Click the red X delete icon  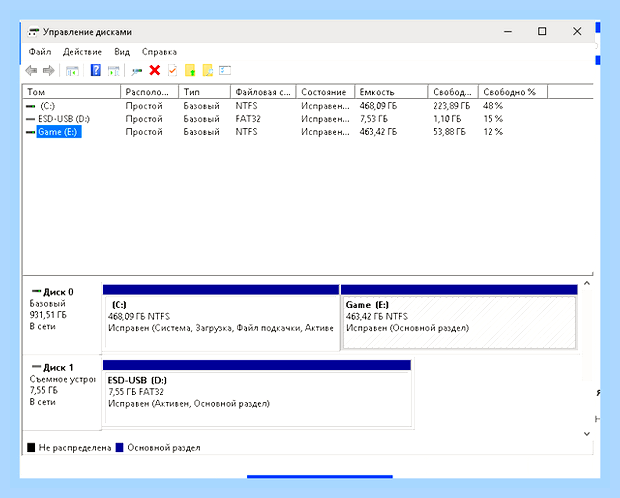point(155,70)
